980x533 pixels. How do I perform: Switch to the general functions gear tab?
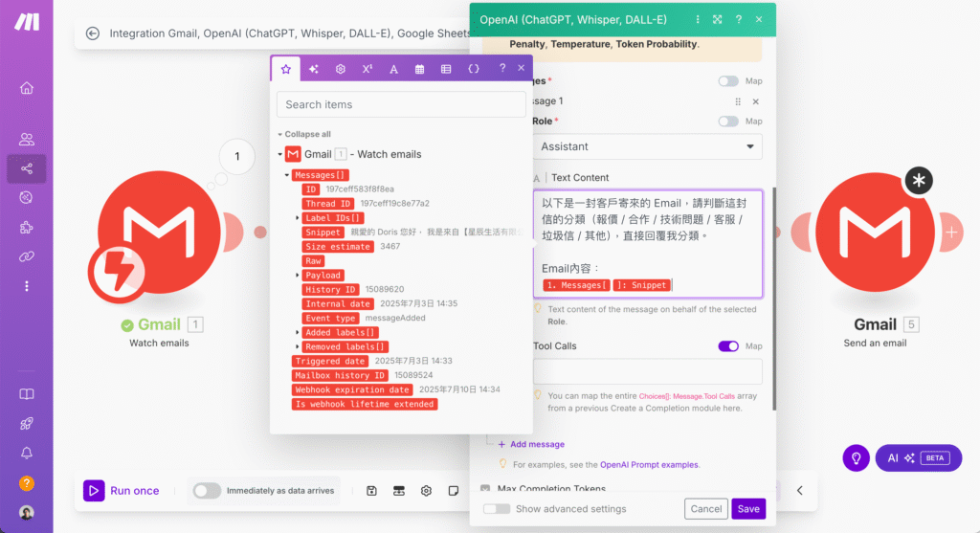click(340, 69)
